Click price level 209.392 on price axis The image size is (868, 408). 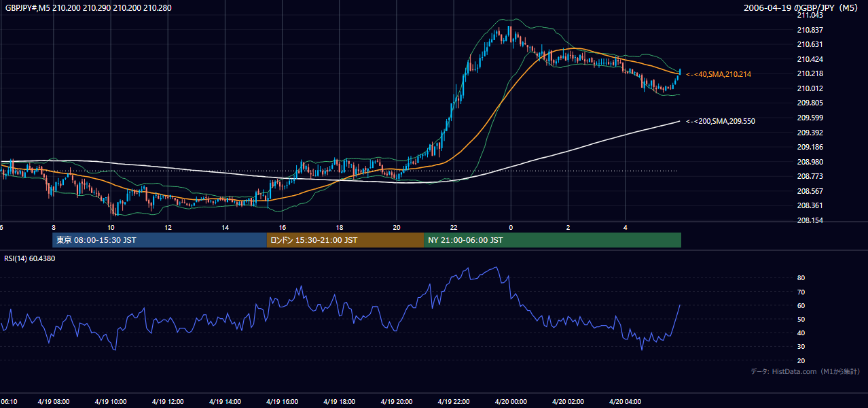[x=810, y=133]
